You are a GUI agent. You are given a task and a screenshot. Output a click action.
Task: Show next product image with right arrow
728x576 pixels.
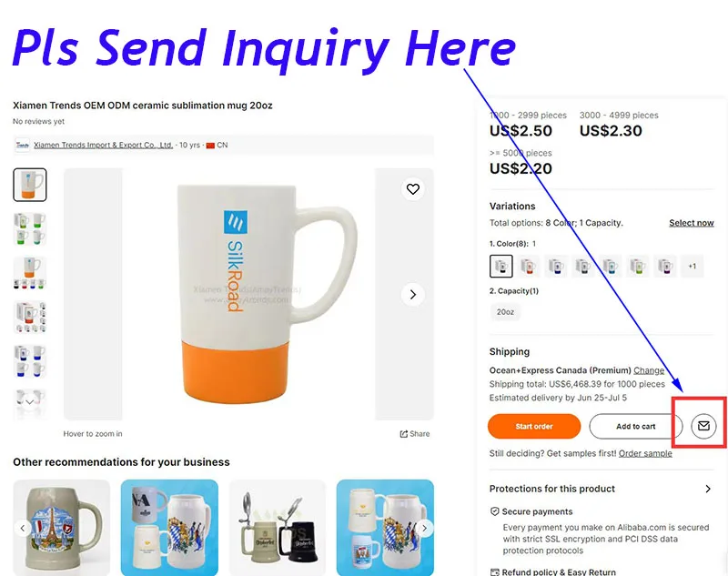point(413,294)
